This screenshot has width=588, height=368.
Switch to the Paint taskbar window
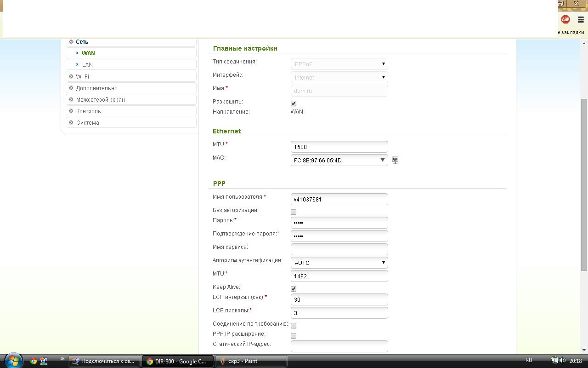(251, 361)
